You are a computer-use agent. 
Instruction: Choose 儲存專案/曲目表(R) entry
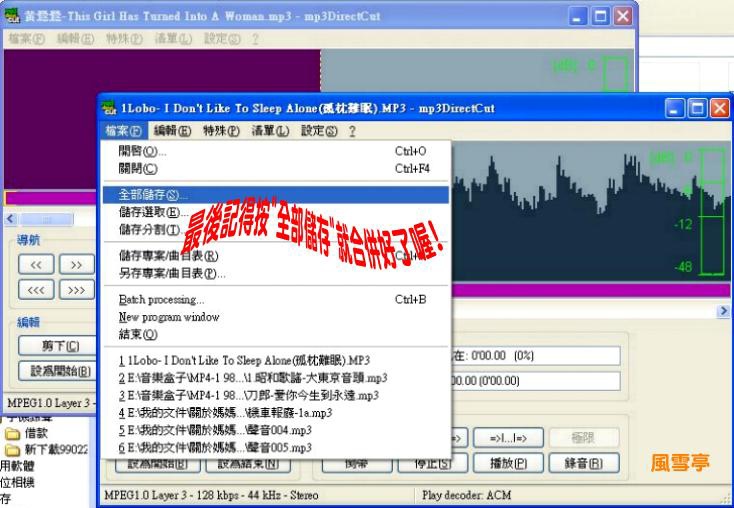[x=276, y=256]
